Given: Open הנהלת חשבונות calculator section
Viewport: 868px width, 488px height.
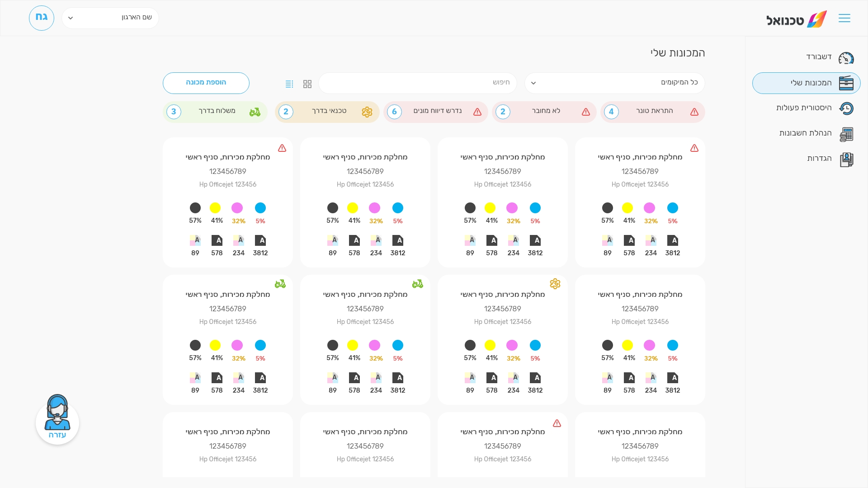Looking at the screenshot, I should pos(807,133).
